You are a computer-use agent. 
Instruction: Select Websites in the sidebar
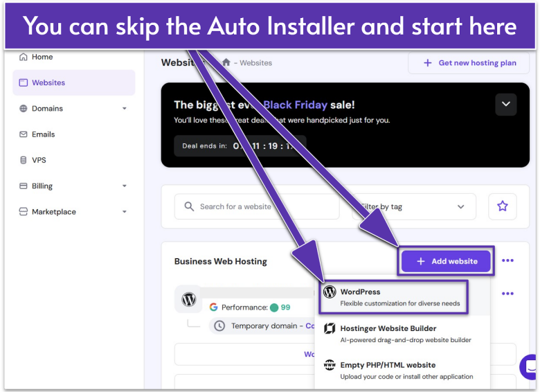tap(73, 82)
